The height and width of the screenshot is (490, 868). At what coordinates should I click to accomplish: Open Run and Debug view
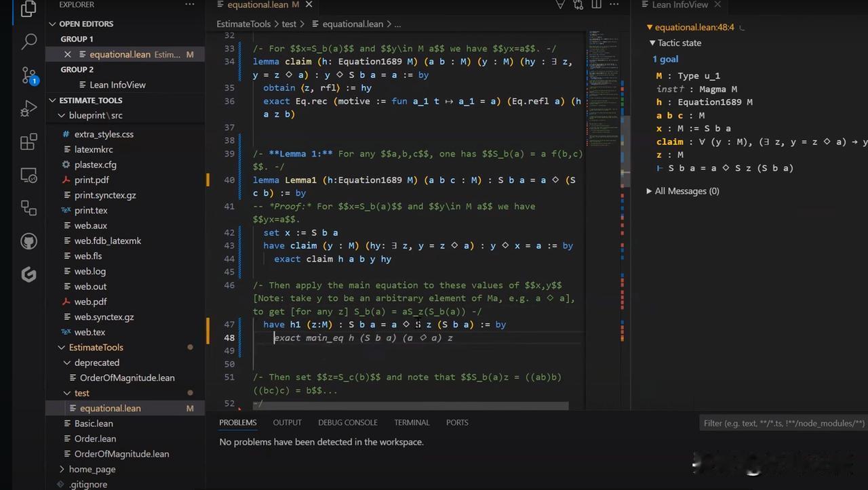28,108
